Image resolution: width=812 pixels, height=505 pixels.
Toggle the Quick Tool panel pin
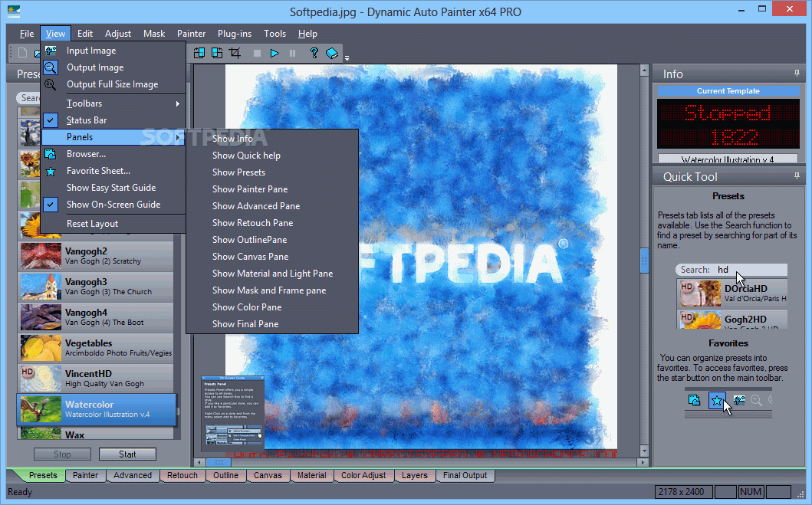(x=797, y=176)
